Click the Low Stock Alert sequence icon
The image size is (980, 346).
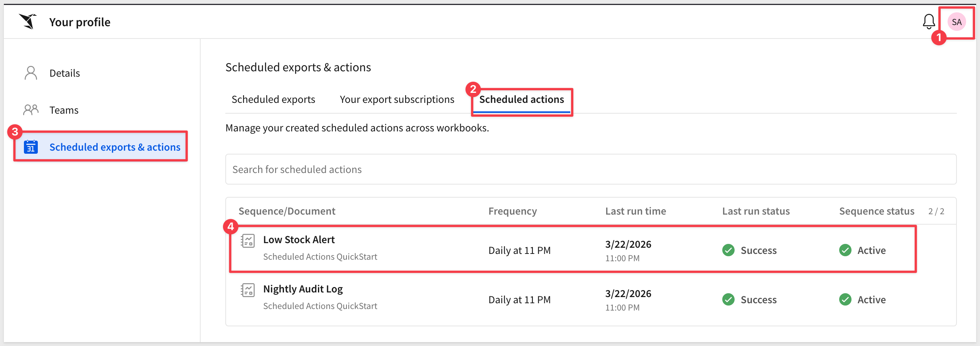(x=248, y=241)
